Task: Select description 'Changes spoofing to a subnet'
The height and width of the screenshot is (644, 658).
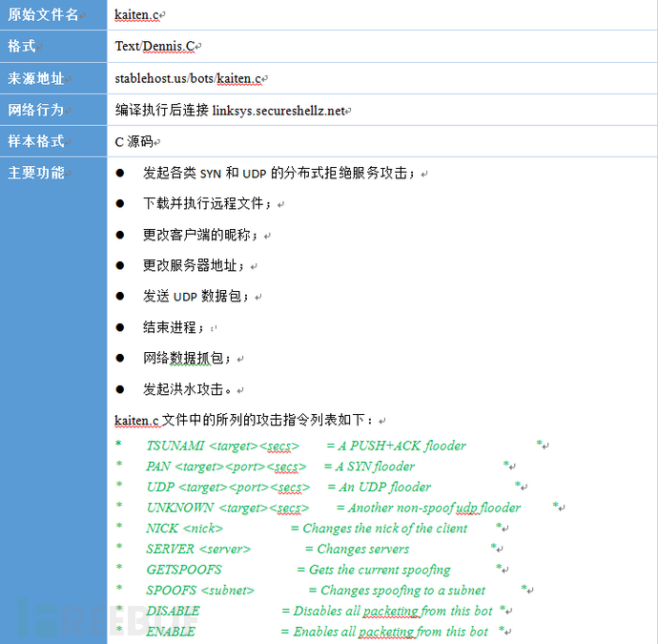Action: click(x=402, y=591)
